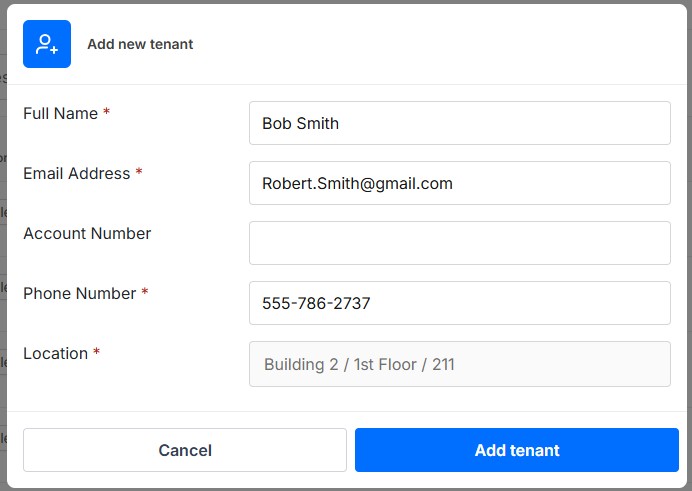Open the Location field showing Building 2
692x491 pixels.
(x=459, y=364)
